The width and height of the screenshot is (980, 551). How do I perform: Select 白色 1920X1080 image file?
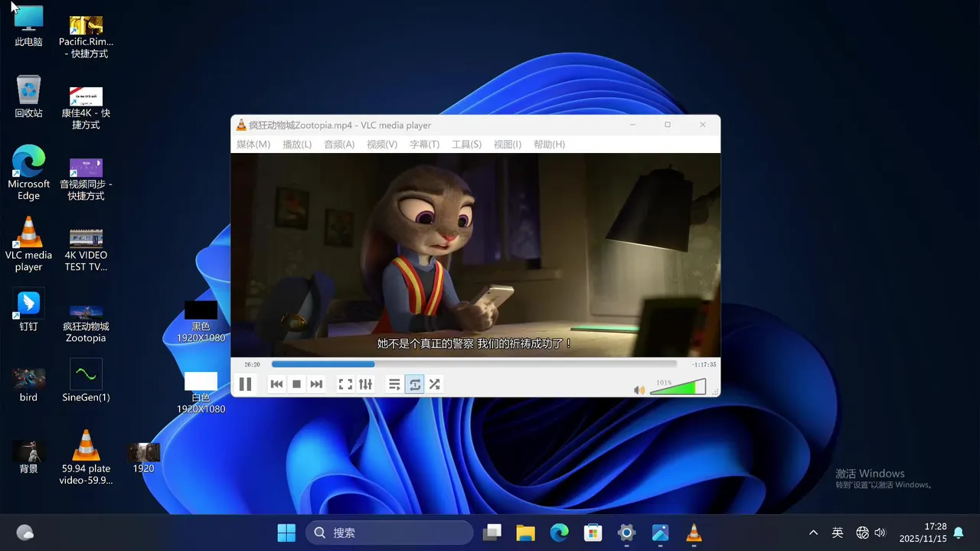coord(201,393)
